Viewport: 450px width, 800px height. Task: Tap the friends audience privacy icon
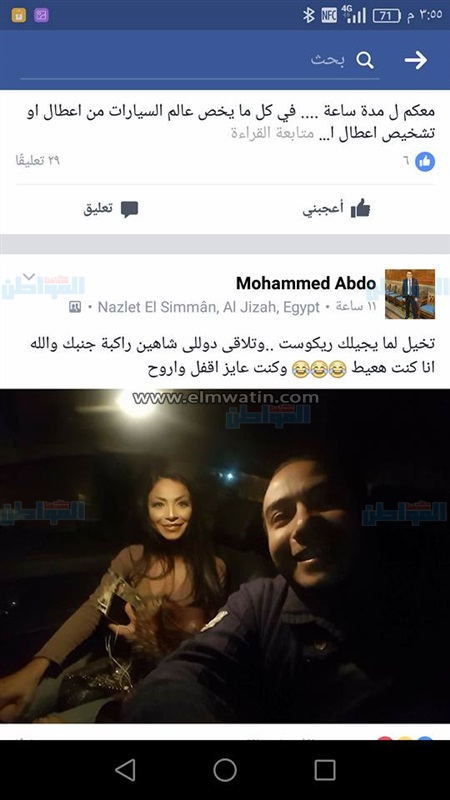pyautogui.click(x=75, y=307)
